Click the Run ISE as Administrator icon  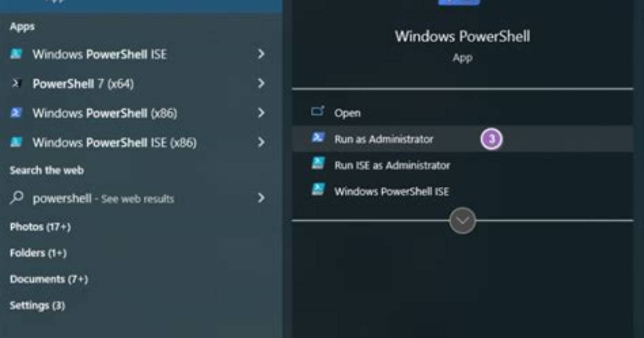click(318, 164)
